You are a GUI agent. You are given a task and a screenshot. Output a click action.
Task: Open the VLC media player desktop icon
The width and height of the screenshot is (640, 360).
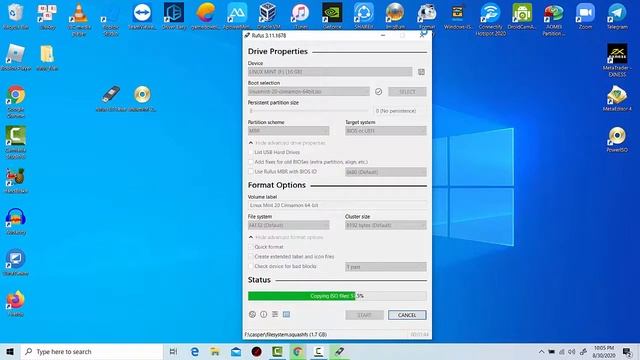pyautogui.click(x=79, y=18)
